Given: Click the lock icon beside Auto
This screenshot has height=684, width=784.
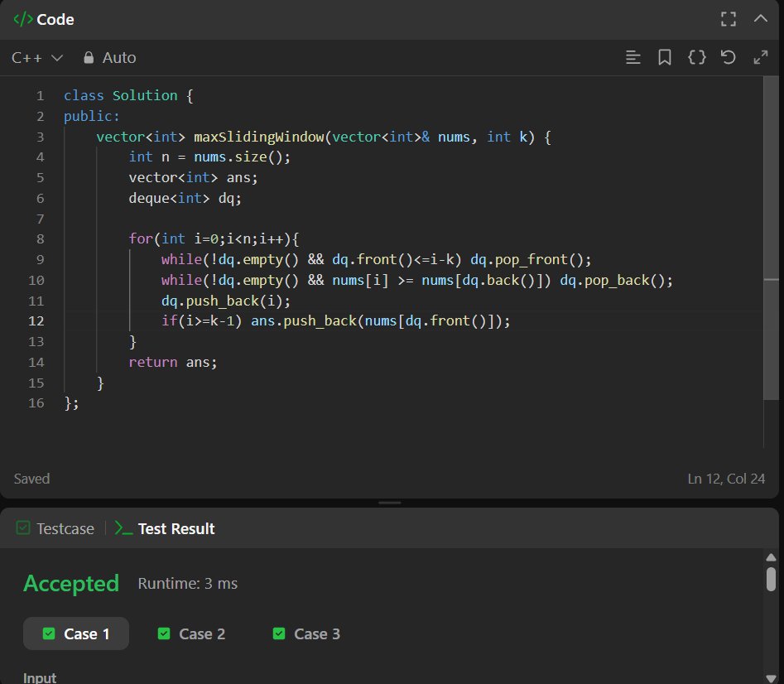Looking at the screenshot, I should point(89,58).
